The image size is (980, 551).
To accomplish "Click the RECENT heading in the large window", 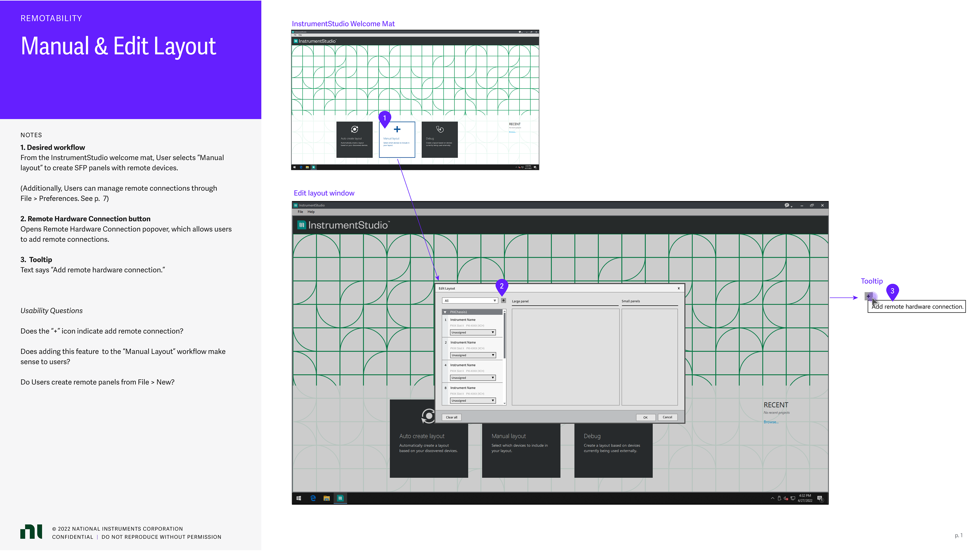I will point(776,405).
